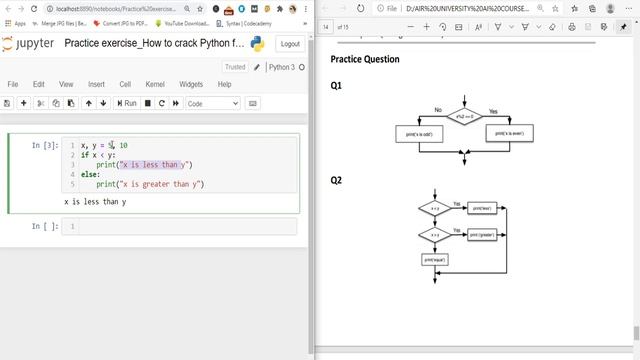Image resolution: width=640 pixels, height=360 pixels.
Task: Open the Insert menu in Jupyter
Action: (96, 84)
